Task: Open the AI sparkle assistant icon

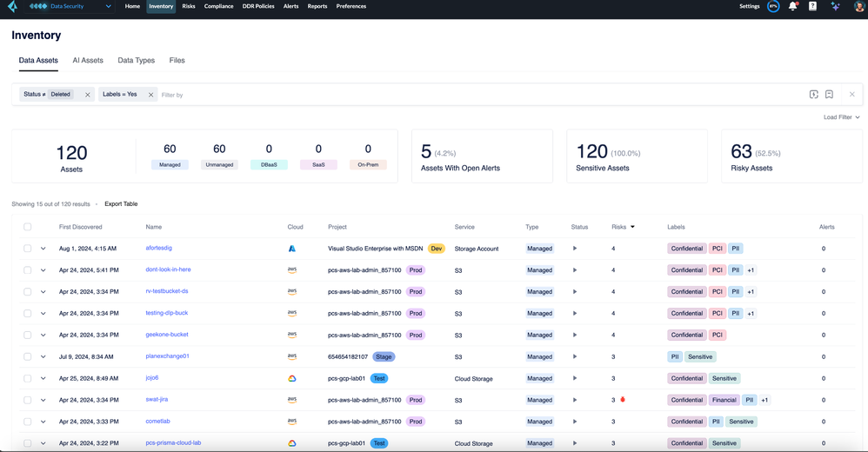Action: pyautogui.click(x=835, y=6)
